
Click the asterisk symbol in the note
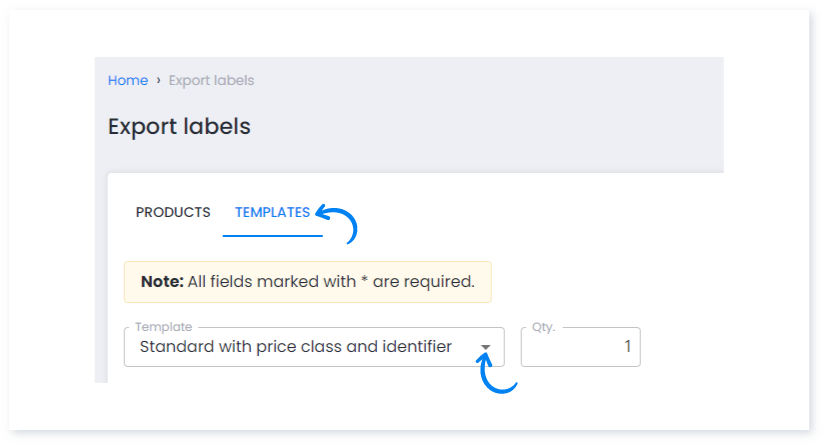[365, 282]
